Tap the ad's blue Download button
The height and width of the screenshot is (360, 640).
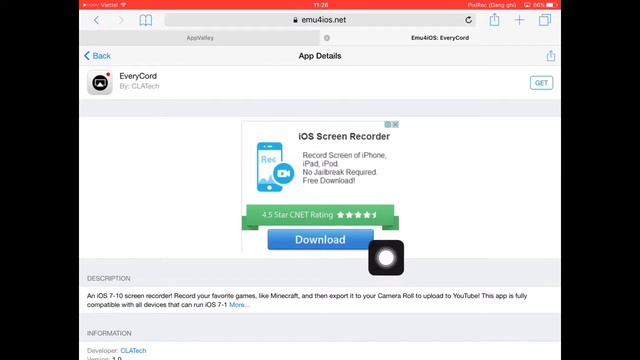pos(320,240)
